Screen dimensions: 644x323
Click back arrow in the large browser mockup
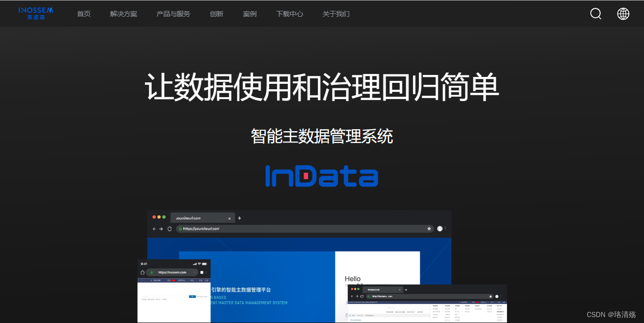click(x=154, y=229)
